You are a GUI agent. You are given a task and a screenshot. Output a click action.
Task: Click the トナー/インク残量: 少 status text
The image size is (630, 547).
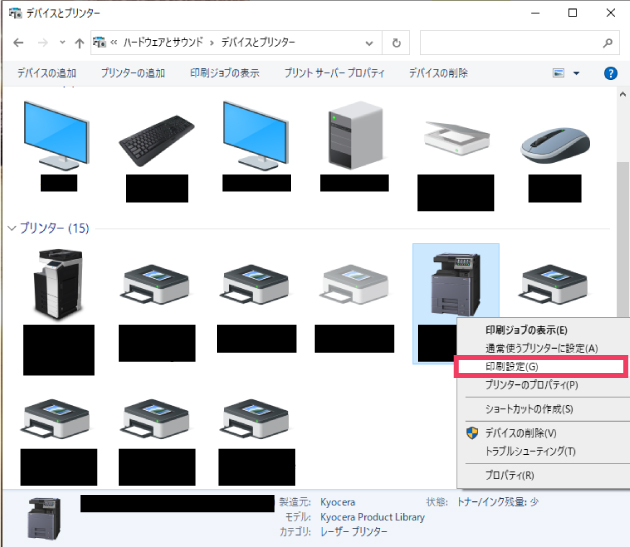(497, 502)
